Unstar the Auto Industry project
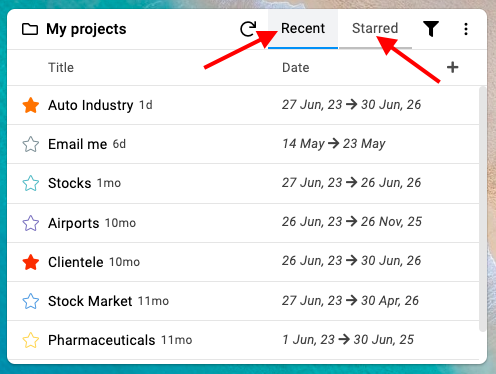The width and height of the screenshot is (496, 374). pos(31,105)
